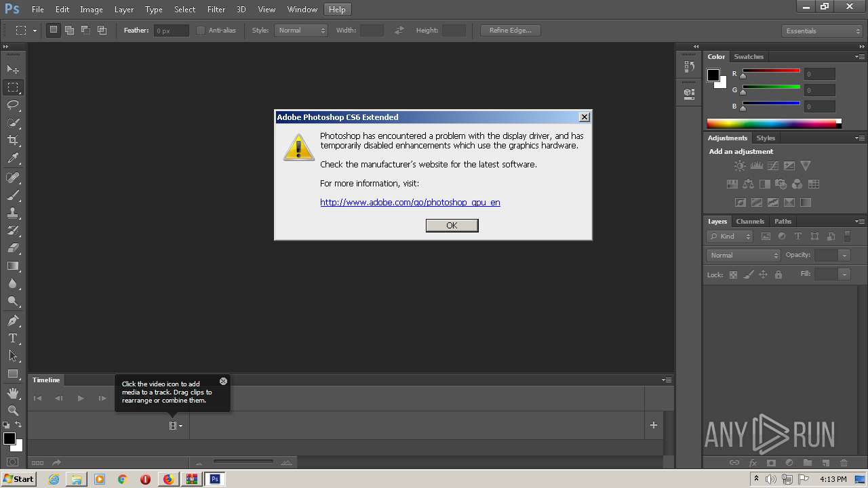Screen dimensions: 868x488
Task: Select the Clone Stamp tool
Action: coord(13,213)
